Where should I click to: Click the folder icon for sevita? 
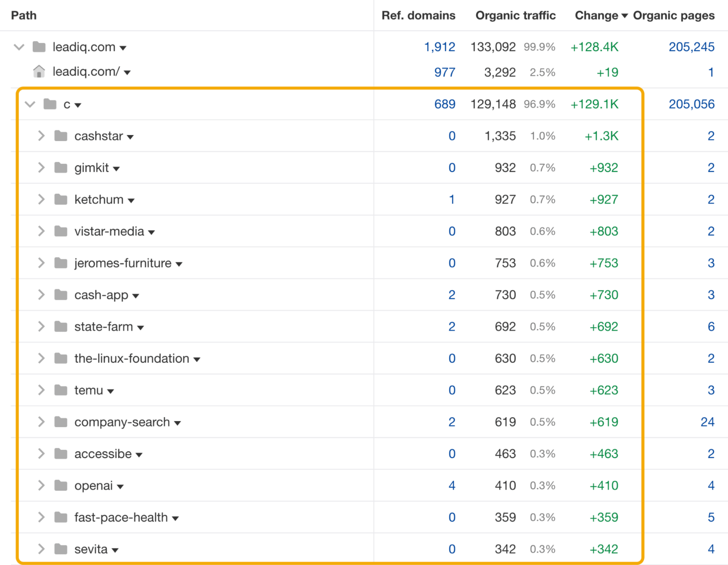click(61, 549)
